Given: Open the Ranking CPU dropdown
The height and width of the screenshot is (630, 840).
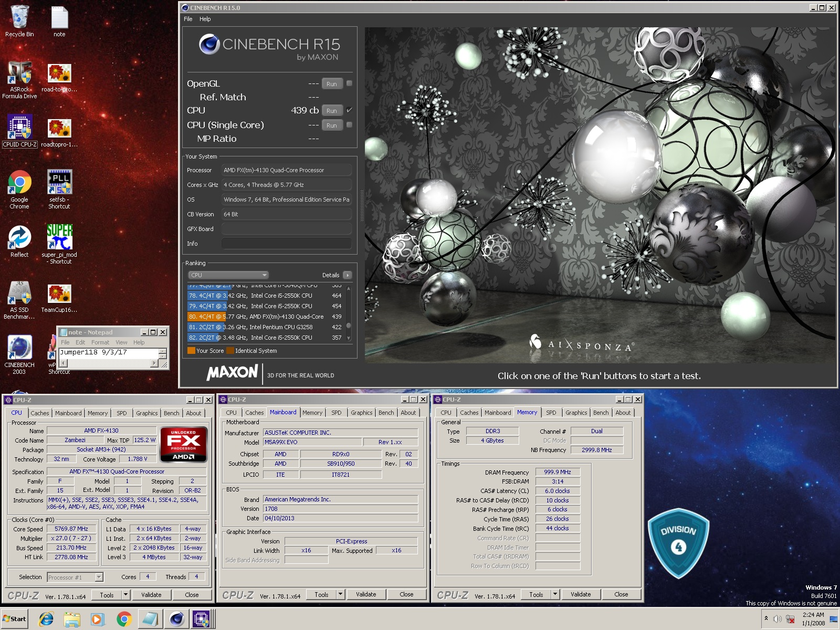Looking at the screenshot, I should 228,275.
